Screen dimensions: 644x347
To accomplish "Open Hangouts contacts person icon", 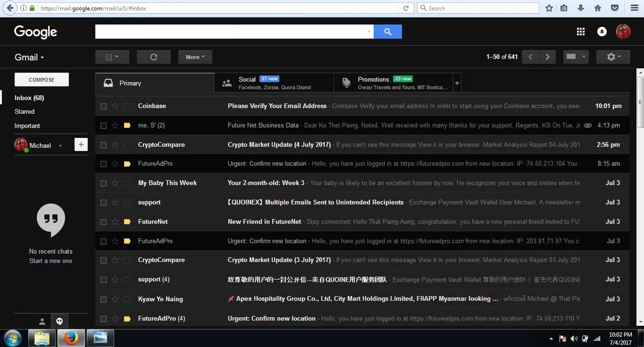I will [x=42, y=321].
